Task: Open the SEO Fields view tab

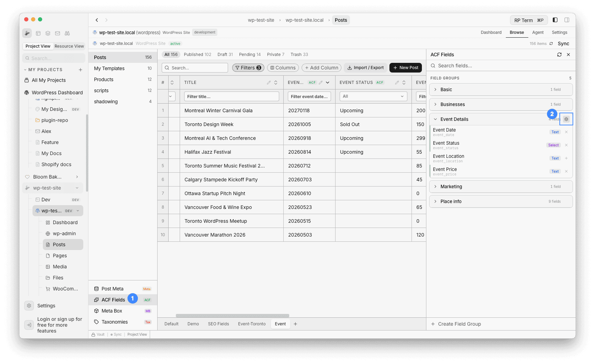Action: coord(218,324)
